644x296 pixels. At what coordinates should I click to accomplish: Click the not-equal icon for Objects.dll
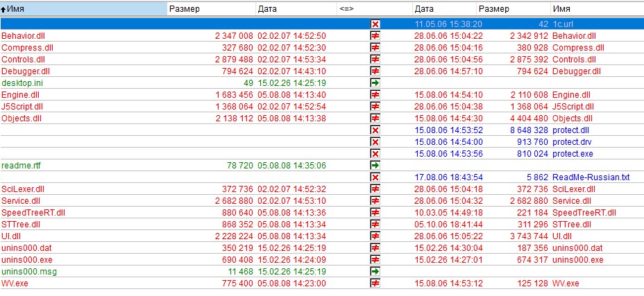pos(375,119)
